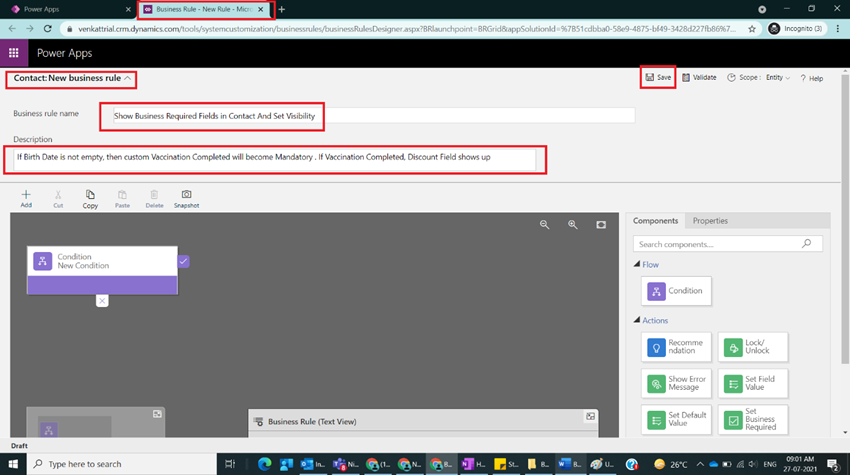Image resolution: width=850 pixels, height=475 pixels.
Task: Switch to the Power Apps browser tab
Action: [x=70, y=9]
